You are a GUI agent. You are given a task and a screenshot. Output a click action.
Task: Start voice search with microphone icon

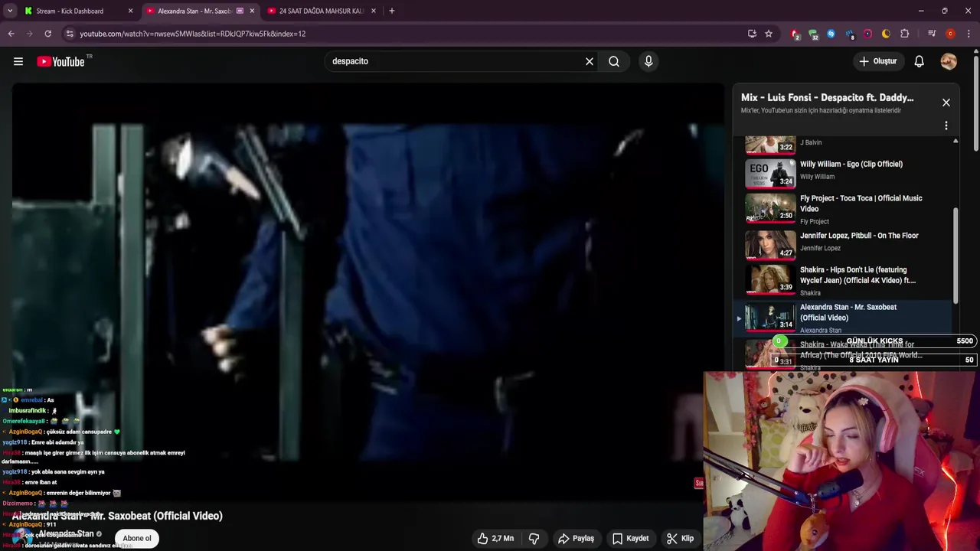pos(648,61)
